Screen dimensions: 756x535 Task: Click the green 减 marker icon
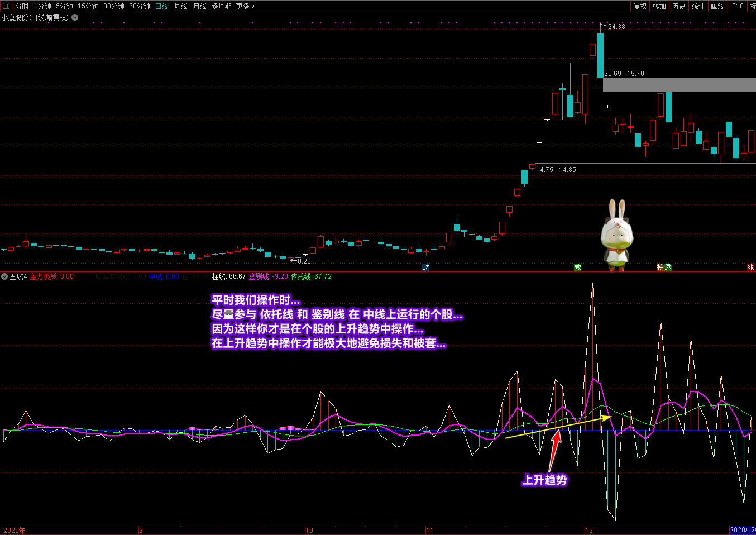pos(577,267)
